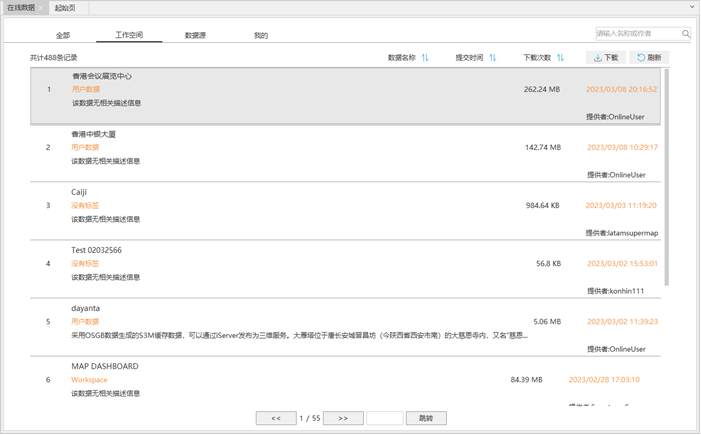701x435 pixels.
Task: Click the 用户数据 tag under dayanta
Action: coord(85,322)
